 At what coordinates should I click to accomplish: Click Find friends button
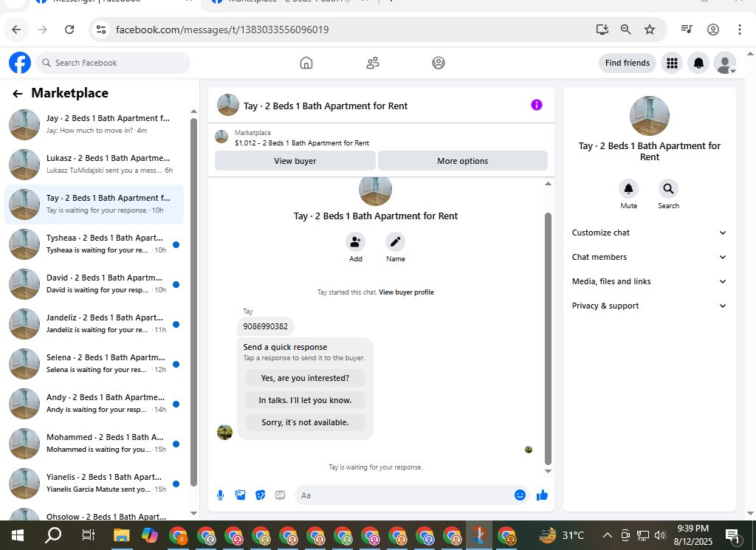point(628,63)
